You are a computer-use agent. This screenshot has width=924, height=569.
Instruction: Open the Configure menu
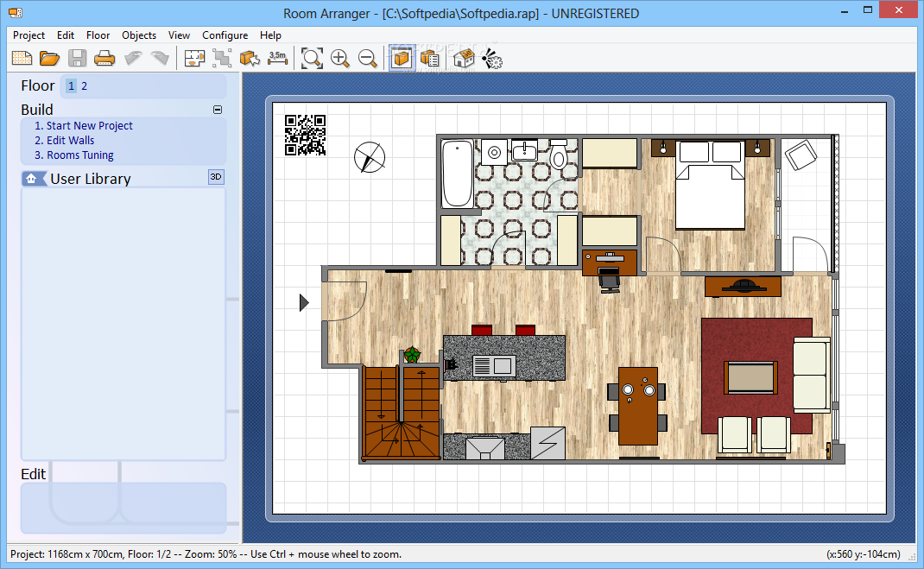click(225, 35)
